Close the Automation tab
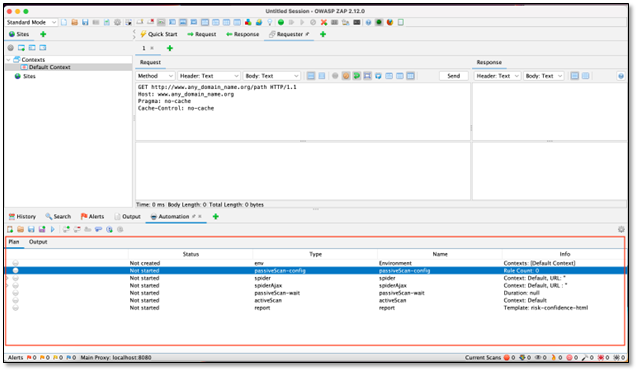This screenshot has width=638, height=372. (x=200, y=217)
